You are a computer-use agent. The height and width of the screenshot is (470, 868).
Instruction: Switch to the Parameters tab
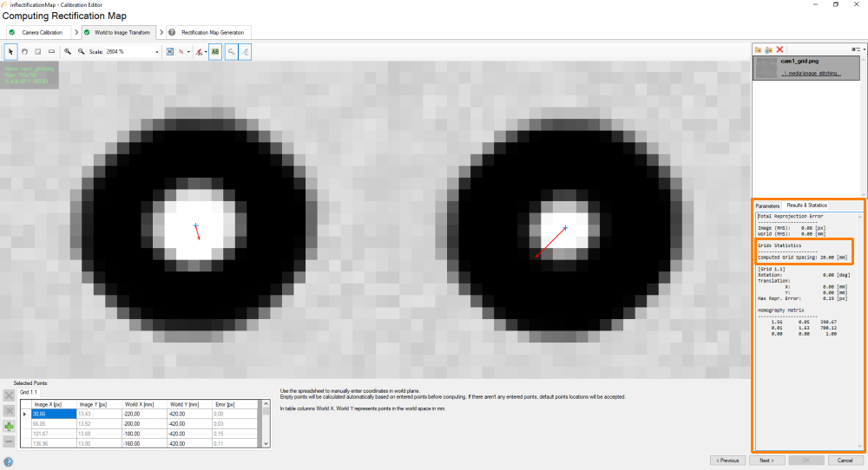click(x=767, y=206)
